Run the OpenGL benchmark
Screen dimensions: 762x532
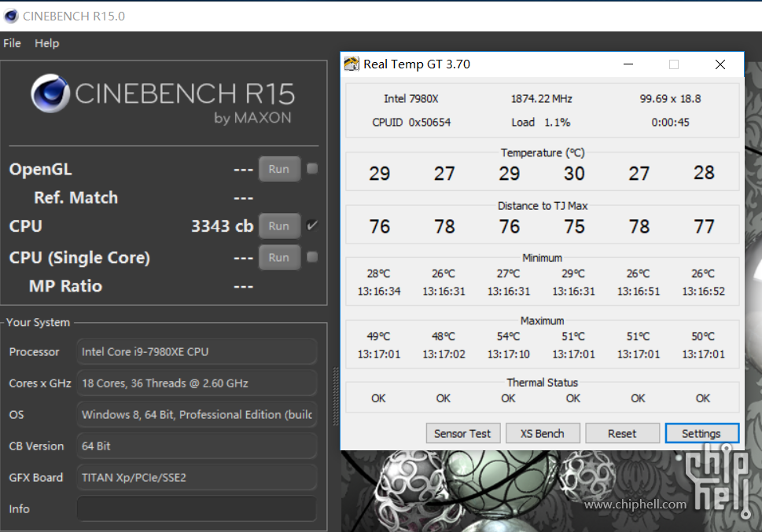[279, 169]
